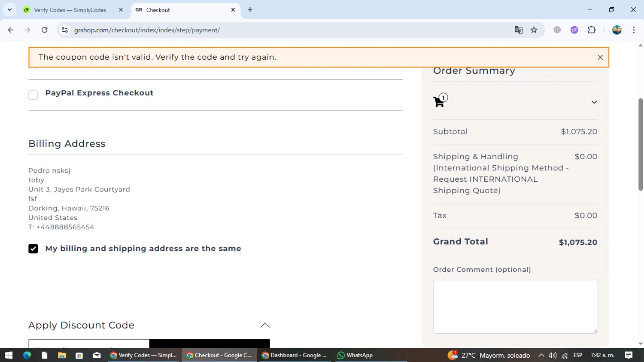Click the phone number T: +448888565454

(61, 227)
